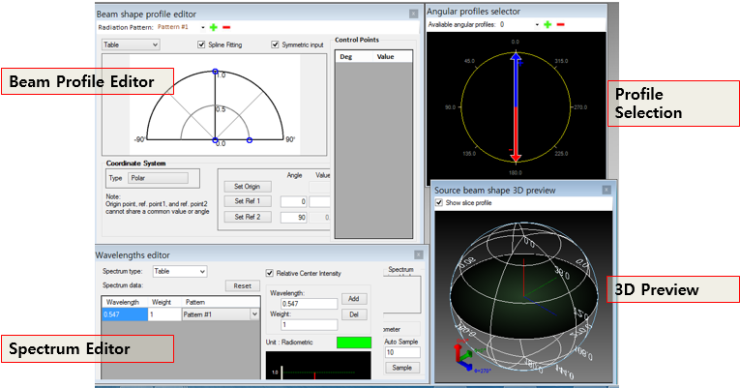Close the Wavelengths editor panel
This screenshot has height=388, width=740.
click(419, 255)
